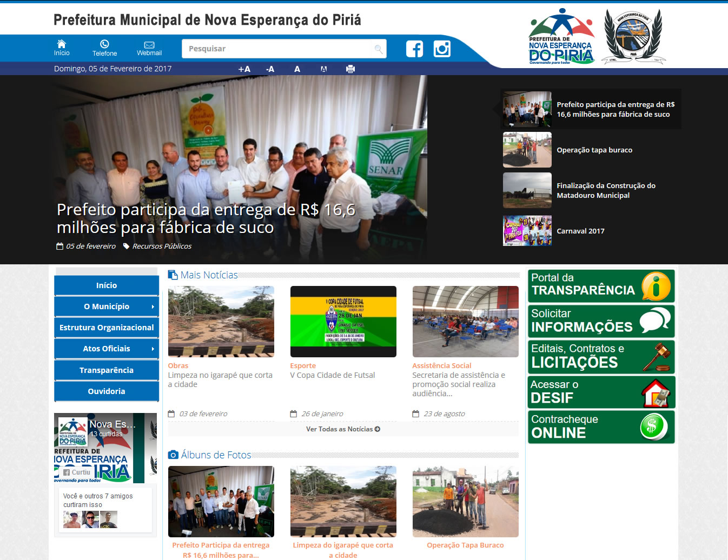
Task: Open headline Prefeito participa da entrega
Action: coord(206,218)
